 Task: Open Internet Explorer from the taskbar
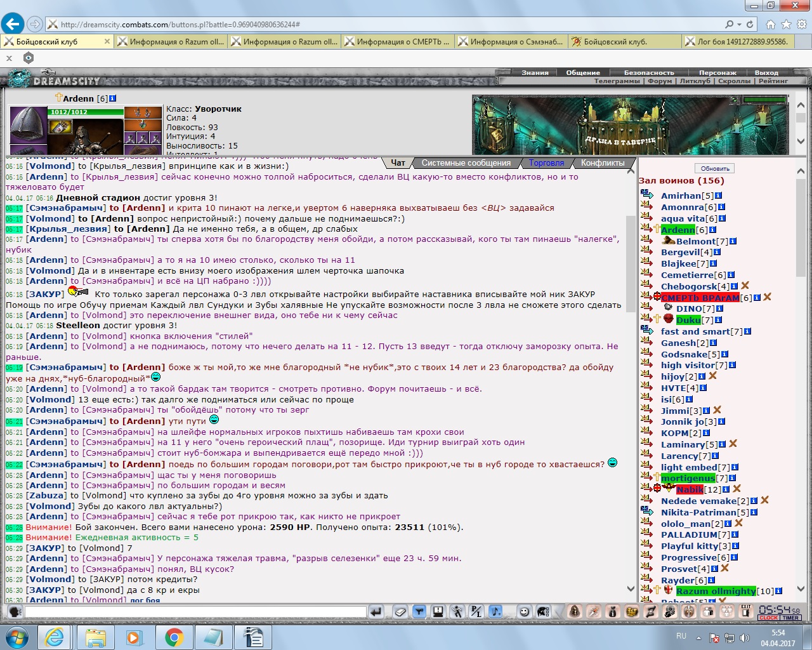(x=55, y=637)
